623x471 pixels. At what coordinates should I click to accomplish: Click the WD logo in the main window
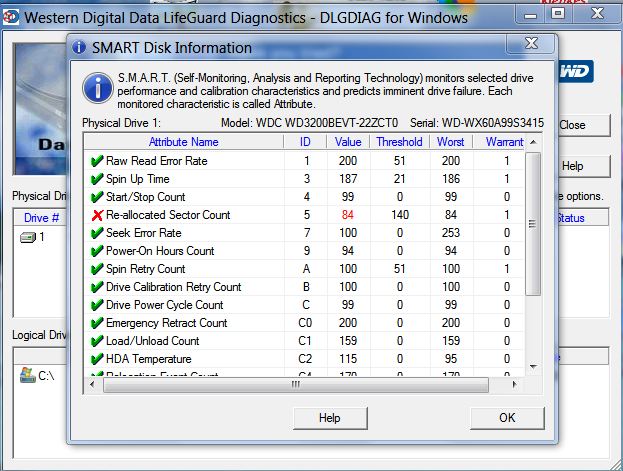[x=576, y=72]
